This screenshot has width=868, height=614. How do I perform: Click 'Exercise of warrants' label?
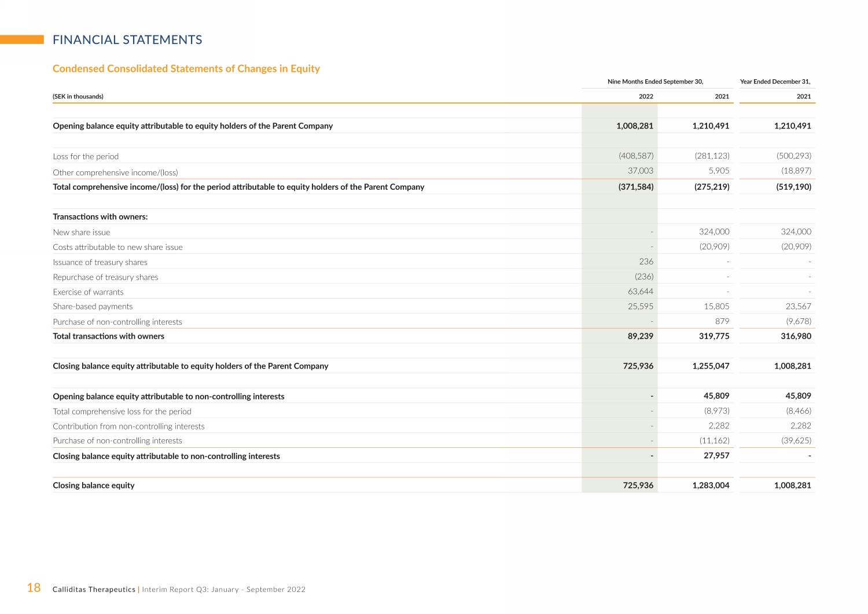pyautogui.click(x=88, y=292)
